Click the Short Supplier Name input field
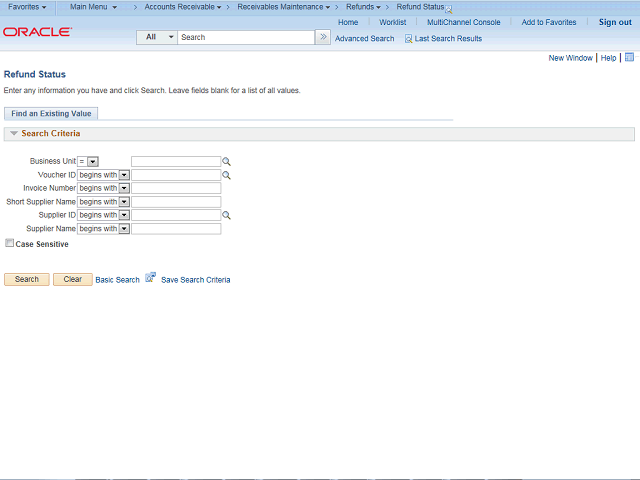Image resolution: width=640 pixels, height=480 pixels. [176, 202]
